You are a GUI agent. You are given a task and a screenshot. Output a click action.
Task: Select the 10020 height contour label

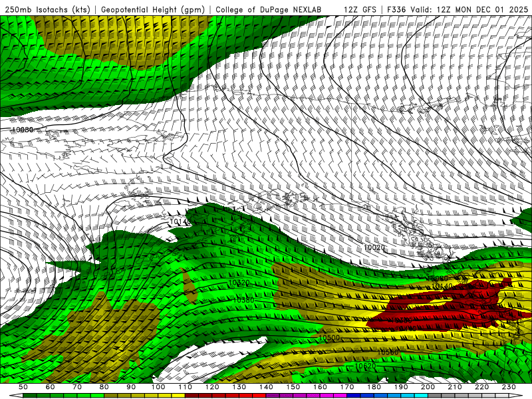click(x=374, y=247)
